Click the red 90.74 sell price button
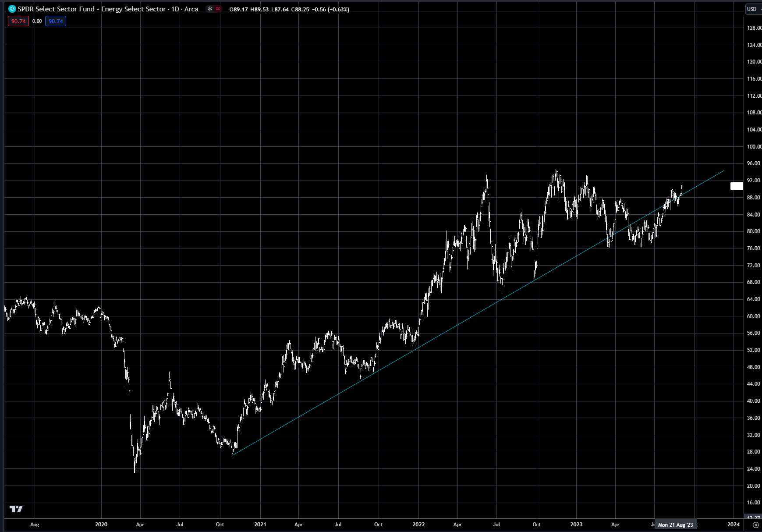This screenshot has width=762, height=532. tap(18, 21)
